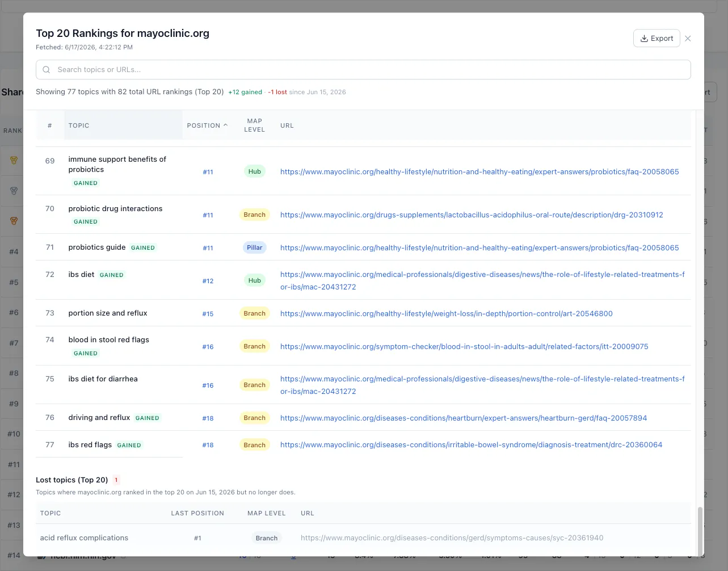Screen dimensions: 728x571
Task: Select topic 'probiotics guide'
Action: pos(97,247)
